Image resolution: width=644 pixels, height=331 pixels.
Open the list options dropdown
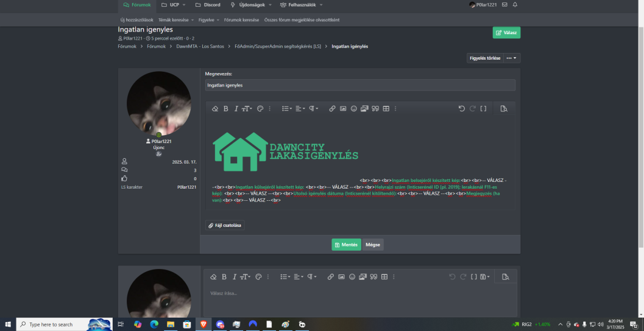tap(286, 109)
